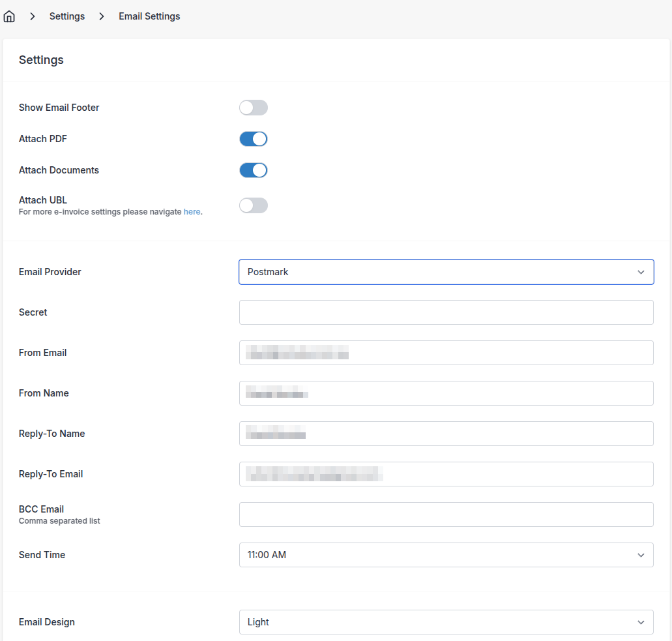Click the e-invoice settings 'here' link
Viewport: 672px width, 641px height.
(x=192, y=211)
